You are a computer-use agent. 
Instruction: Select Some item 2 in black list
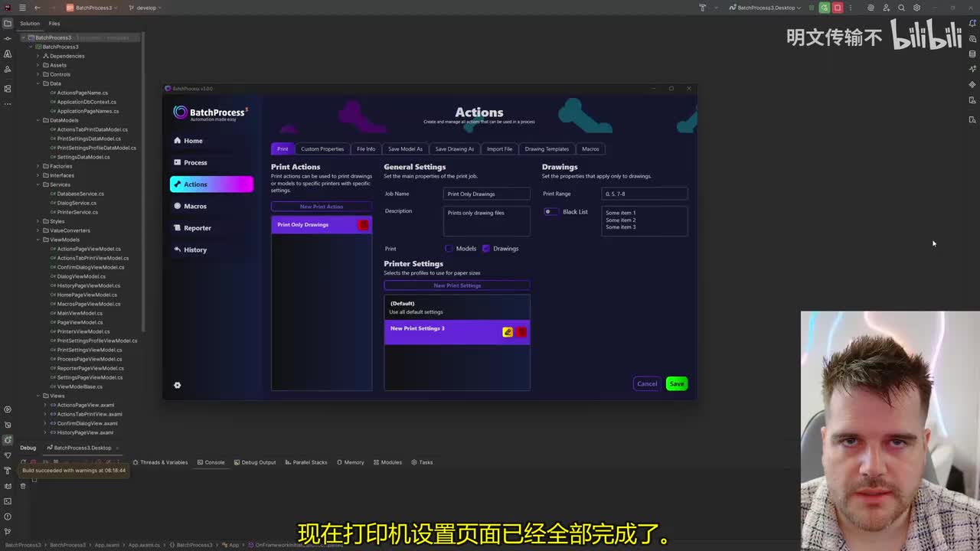(x=620, y=220)
